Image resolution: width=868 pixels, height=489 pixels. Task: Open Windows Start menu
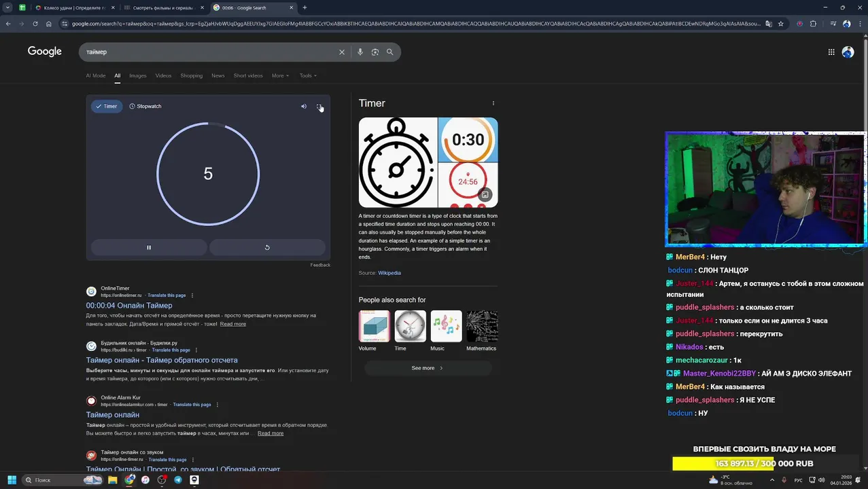click(x=12, y=480)
